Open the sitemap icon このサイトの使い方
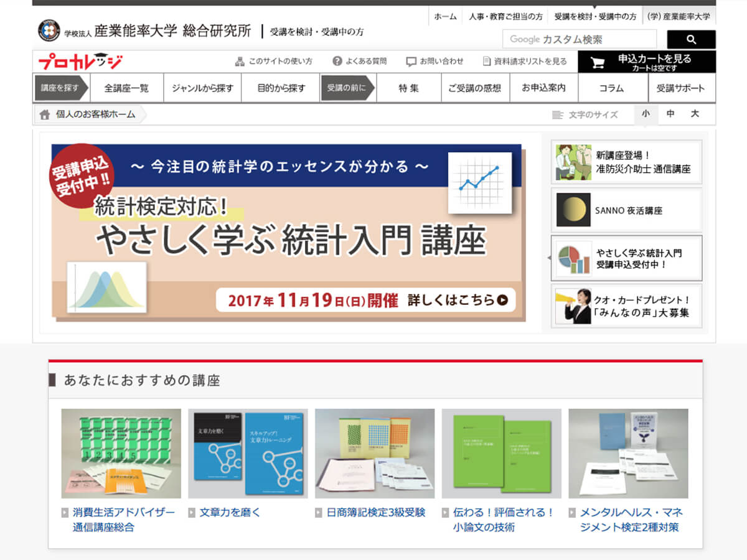Image resolution: width=747 pixels, height=560 pixels. (240, 62)
